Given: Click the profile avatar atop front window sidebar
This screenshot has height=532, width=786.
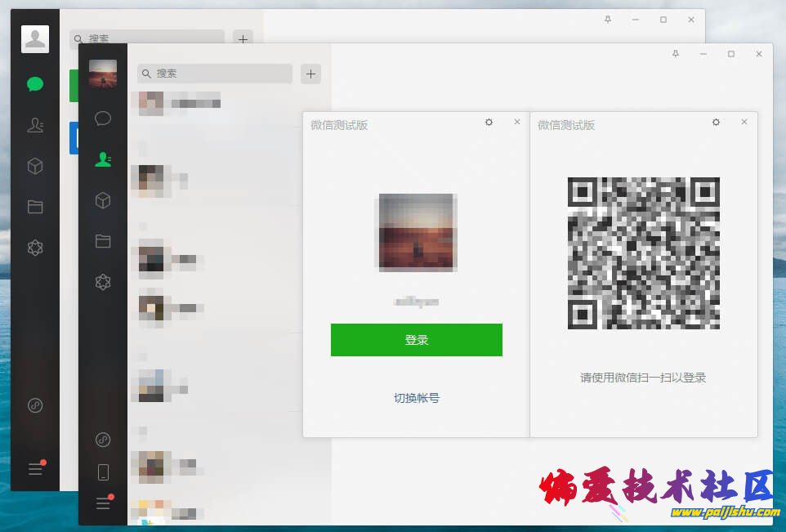Looking at the screenshot, I should coord(103,74).
